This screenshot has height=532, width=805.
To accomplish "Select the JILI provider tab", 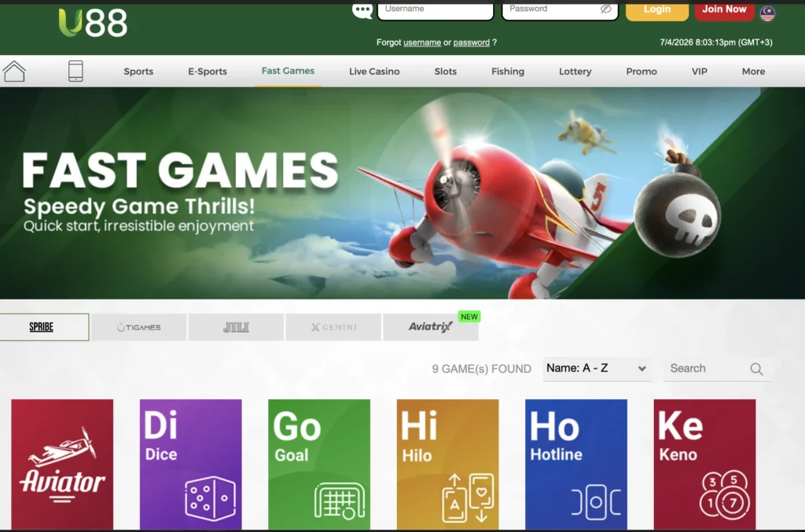I will tap(236, 327).
